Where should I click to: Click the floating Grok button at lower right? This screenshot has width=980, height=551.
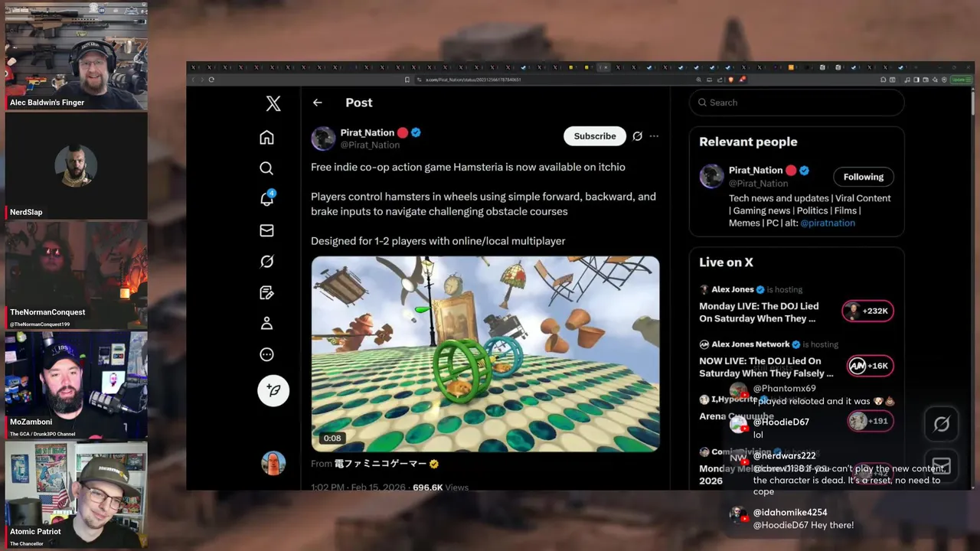pyautogui.click(x=941, y=424)
